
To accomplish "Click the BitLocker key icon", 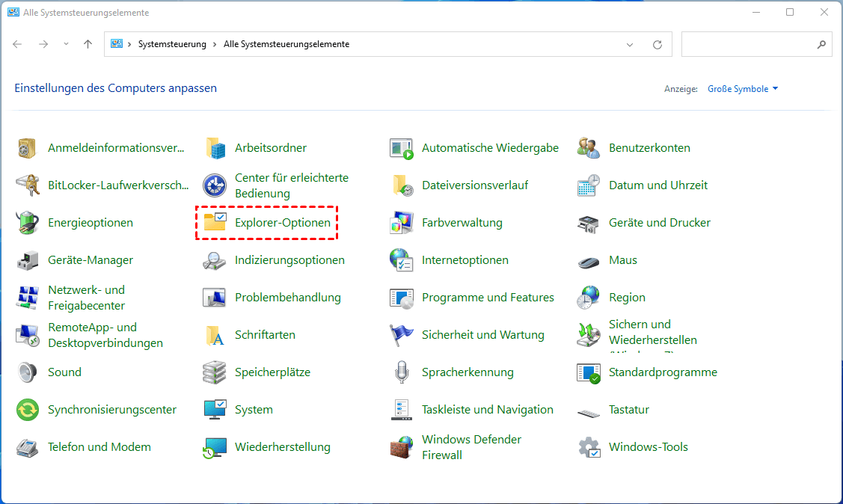I will 27,185.
